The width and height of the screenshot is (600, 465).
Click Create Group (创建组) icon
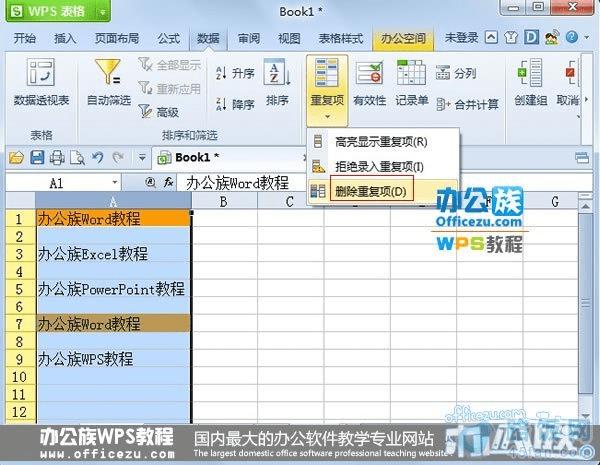(x=530, y=73)
